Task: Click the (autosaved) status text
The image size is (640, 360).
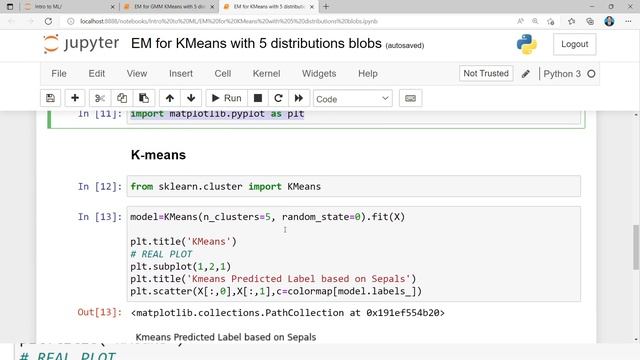Action: 405,45
